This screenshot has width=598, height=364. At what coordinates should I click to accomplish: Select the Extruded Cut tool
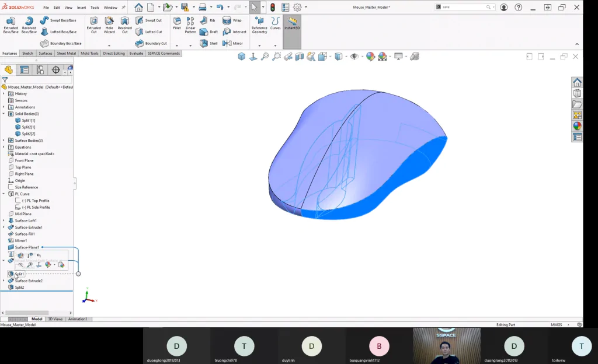click(94, 25)
